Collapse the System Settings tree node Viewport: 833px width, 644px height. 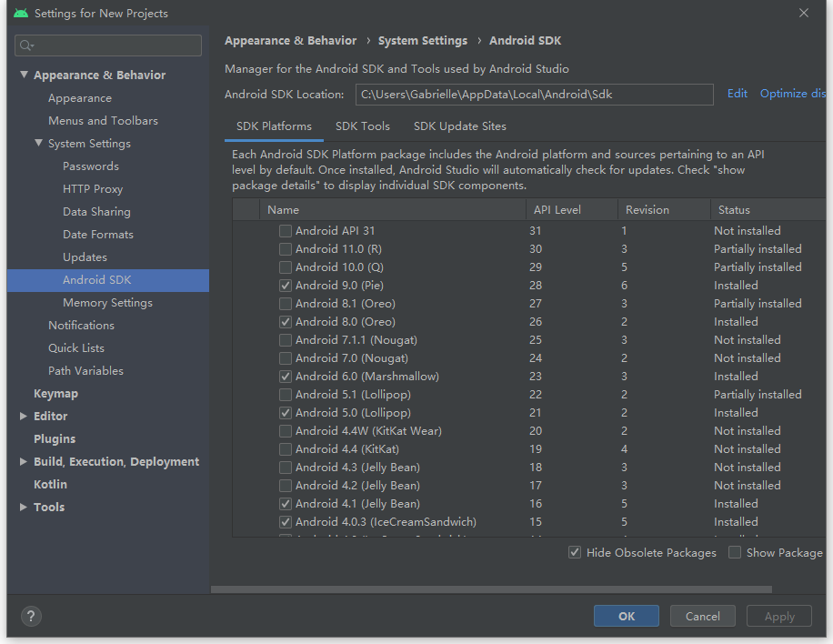coord(39,144)
